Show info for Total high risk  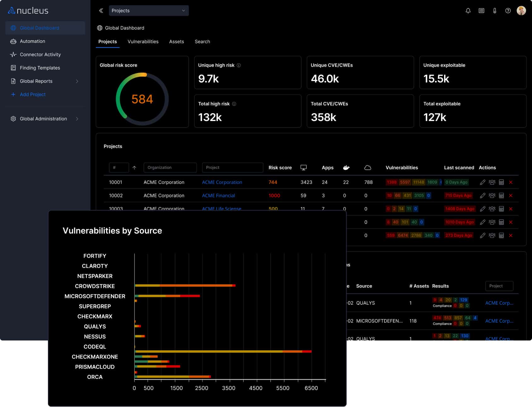(234, 104)
